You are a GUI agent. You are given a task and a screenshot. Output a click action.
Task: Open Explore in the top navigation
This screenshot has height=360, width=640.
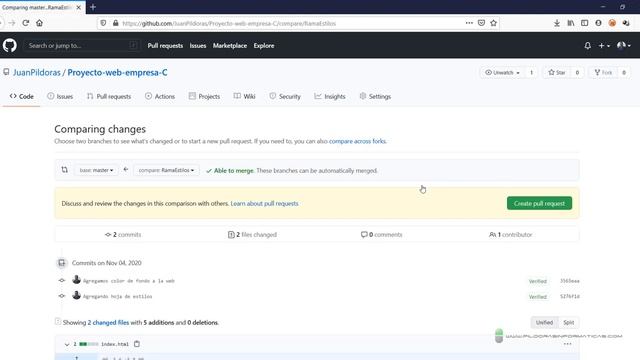click(264, 46)
